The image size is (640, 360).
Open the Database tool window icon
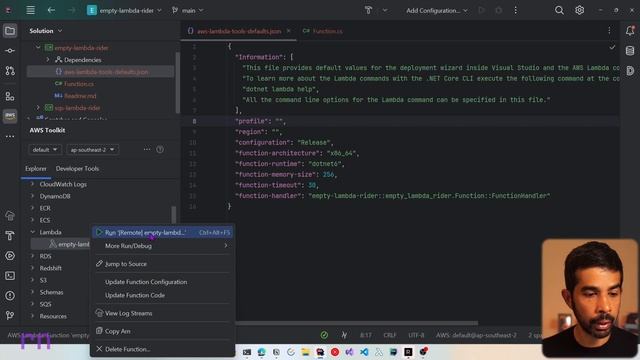(x=630, y=51)
